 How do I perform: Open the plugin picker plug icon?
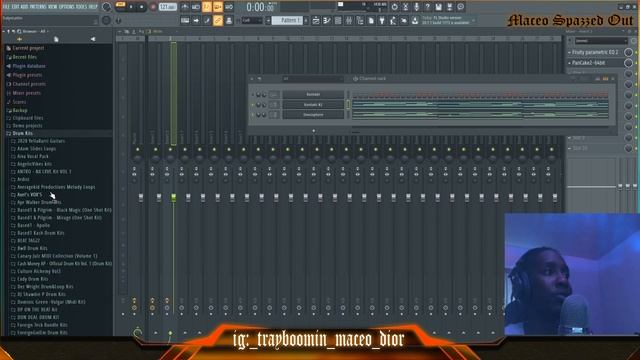[x=382, y=20]
